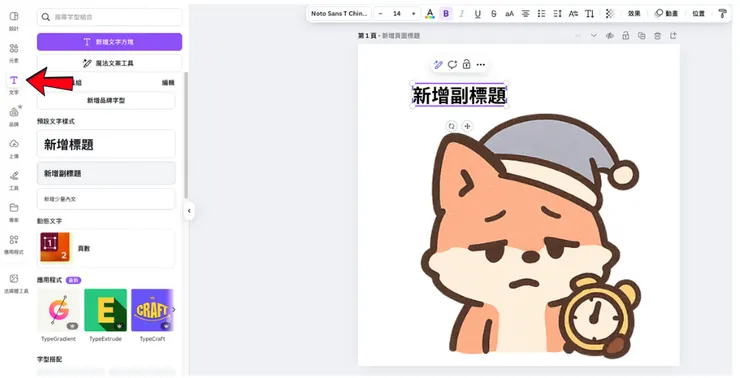
Task: Open the transparency checkerboard control
Action: point(610,14)
